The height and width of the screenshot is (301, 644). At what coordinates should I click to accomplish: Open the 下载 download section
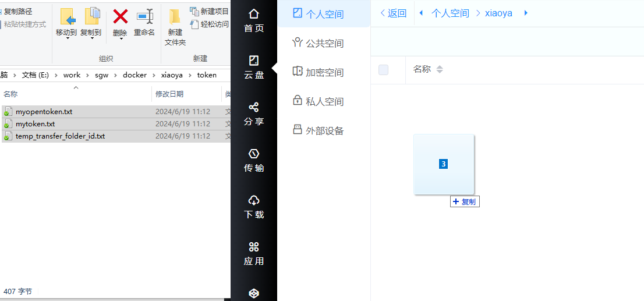point(254,207)
